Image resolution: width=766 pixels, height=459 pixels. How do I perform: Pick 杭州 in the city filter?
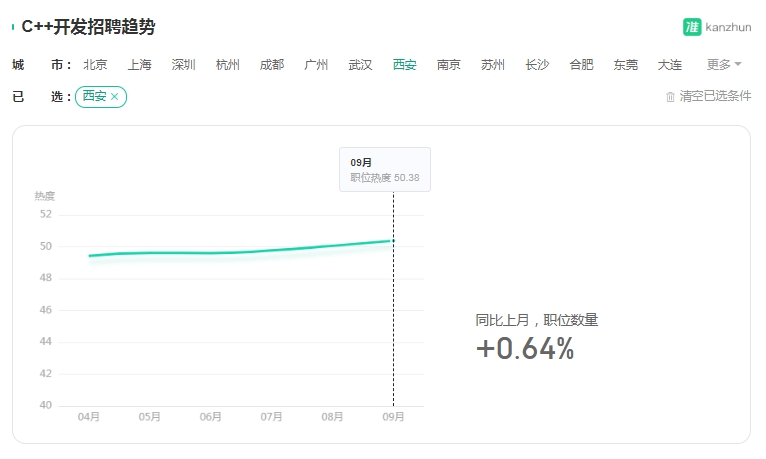228,64
